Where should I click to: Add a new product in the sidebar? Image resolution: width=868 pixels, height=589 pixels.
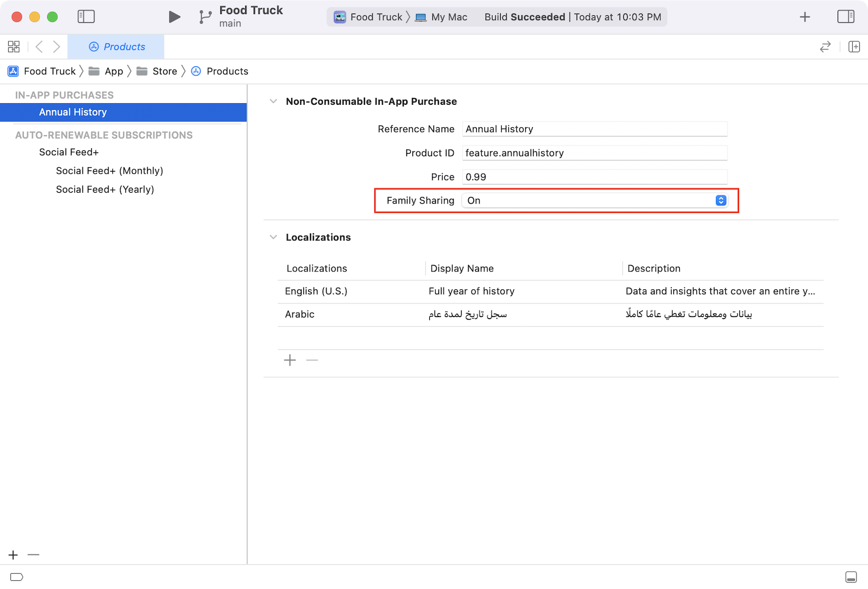click(x=13, y=555)
